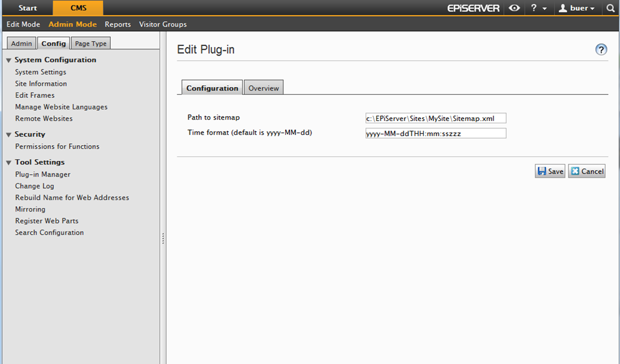Click the search magnifier icon in top bar
The width and height of the screenshot is (620, 364).
coord(610,8)
